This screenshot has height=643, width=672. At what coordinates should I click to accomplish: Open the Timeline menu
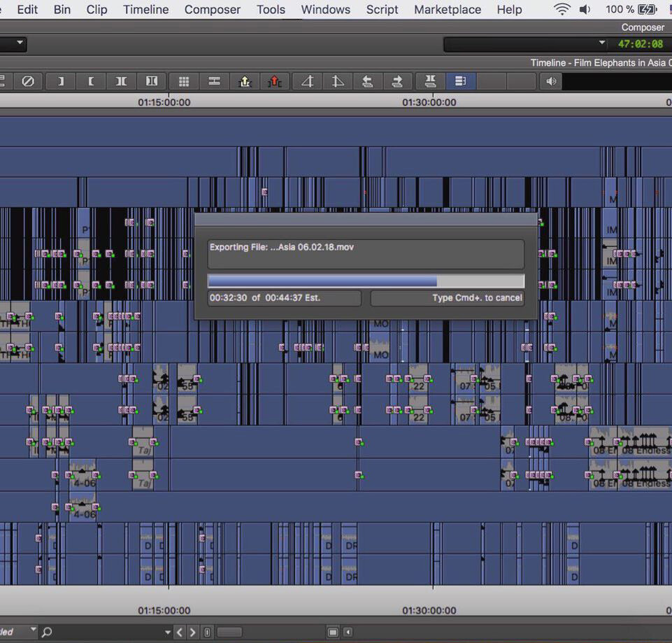tap(146, 9)
